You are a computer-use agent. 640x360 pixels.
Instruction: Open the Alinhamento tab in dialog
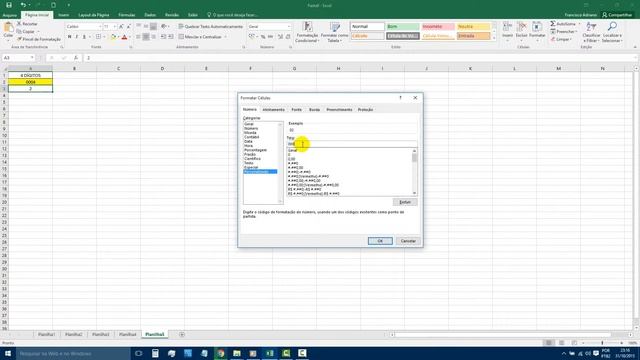point(273,109)
